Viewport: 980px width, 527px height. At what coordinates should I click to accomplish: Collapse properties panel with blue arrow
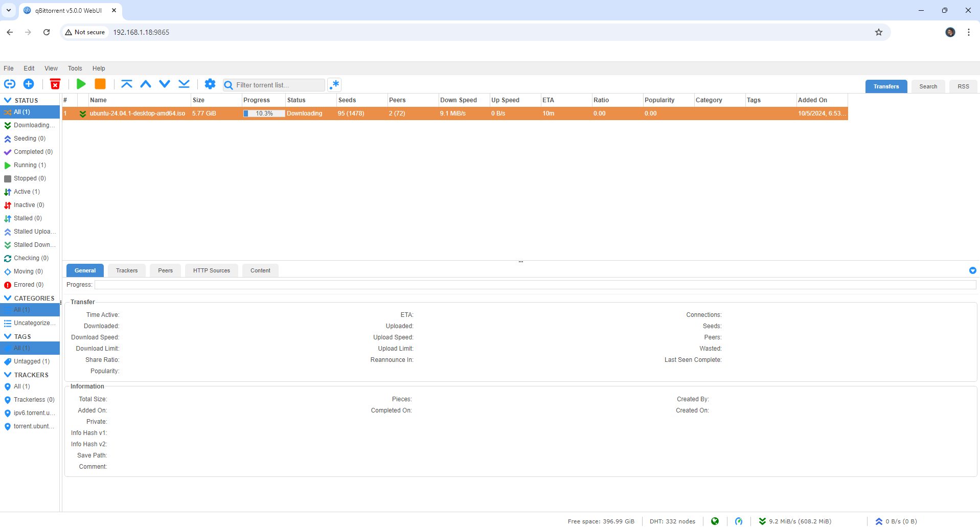click(x=972, y=270)
